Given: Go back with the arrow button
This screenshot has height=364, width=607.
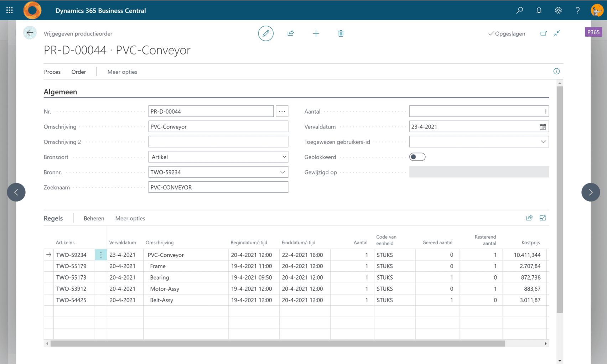Looking at the screenshot, I should point(30,33).
